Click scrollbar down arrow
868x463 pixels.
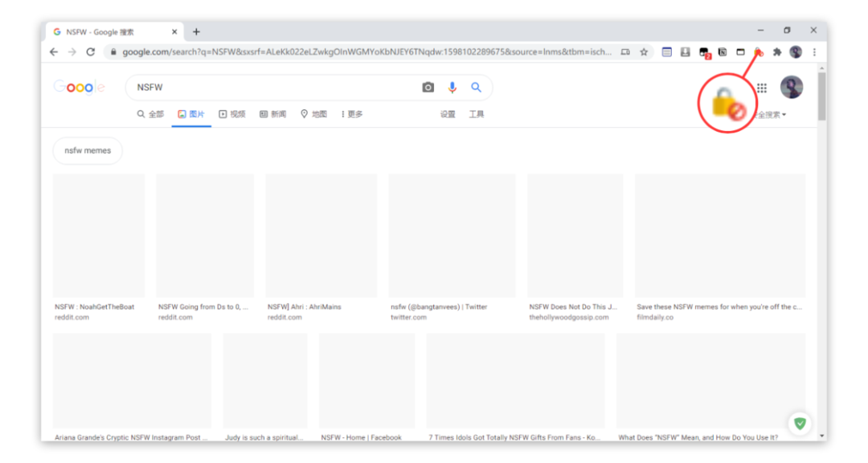tap(822, 436)
